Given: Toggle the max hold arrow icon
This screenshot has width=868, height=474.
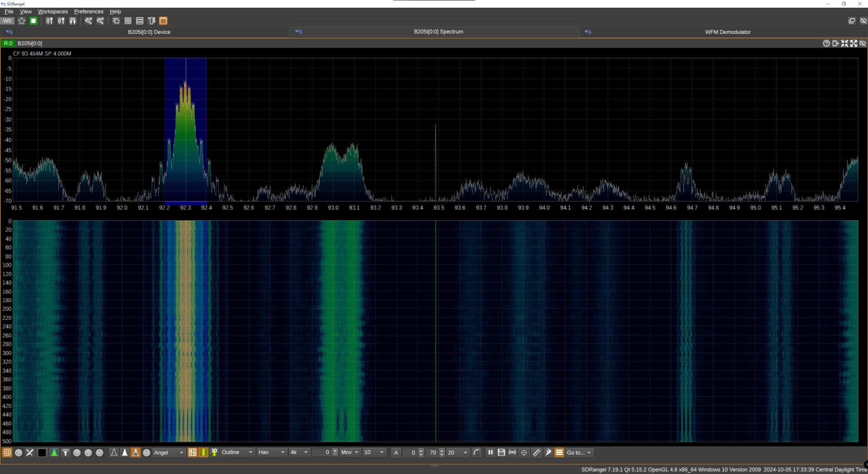Looking at the screenshot, I should pyautogui.click(x=65, y=452).
